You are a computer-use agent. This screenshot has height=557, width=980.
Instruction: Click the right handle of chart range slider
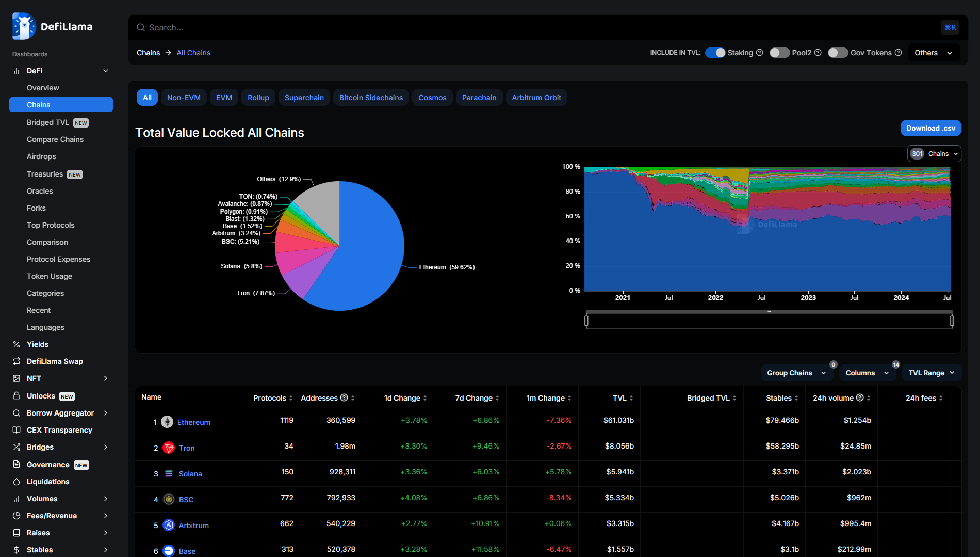(x=952, y=321)
